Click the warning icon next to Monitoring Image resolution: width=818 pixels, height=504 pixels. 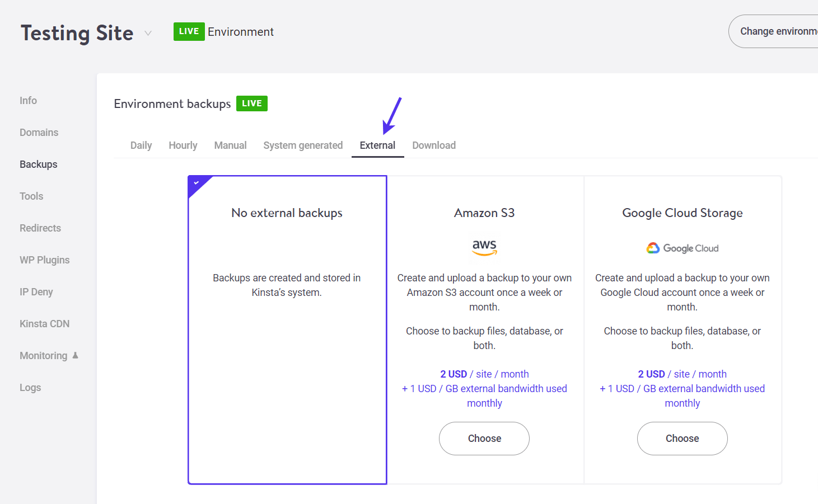click(x=74, y=355)
